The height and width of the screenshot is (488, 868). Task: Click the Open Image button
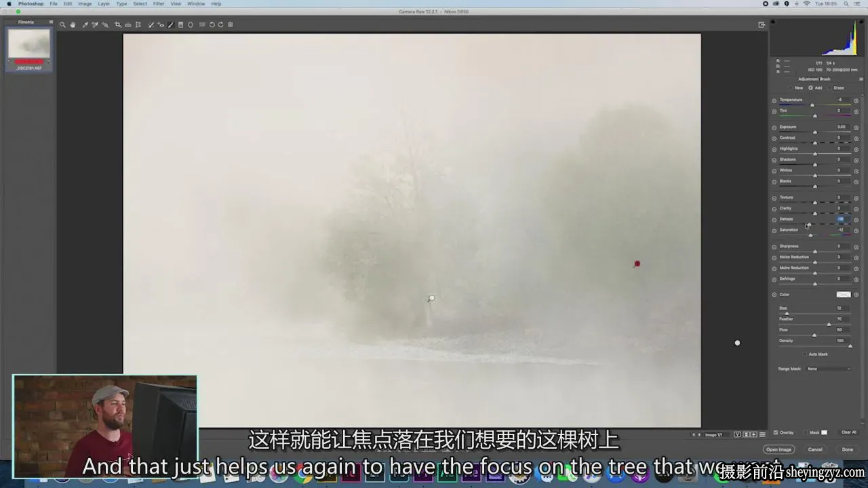tap(778, 449)
